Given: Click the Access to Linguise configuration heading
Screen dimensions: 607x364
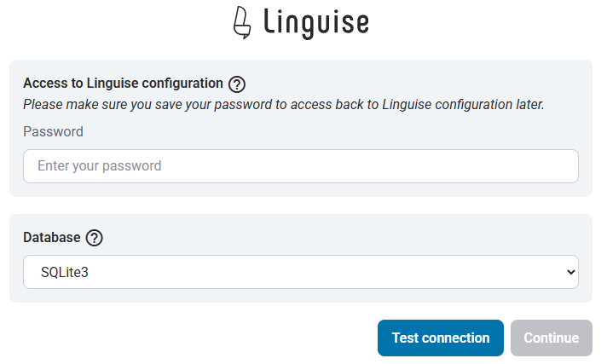Looking at the screenshot, I should coord(123,84).
